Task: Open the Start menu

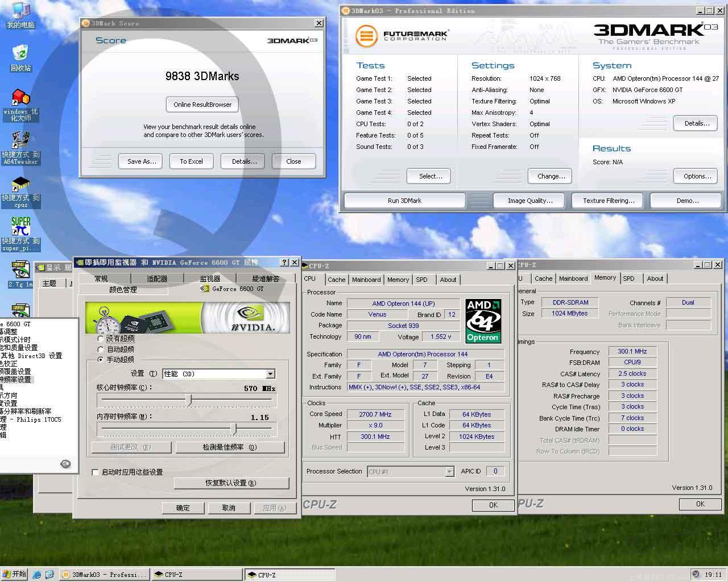Action: click(14, 574)
